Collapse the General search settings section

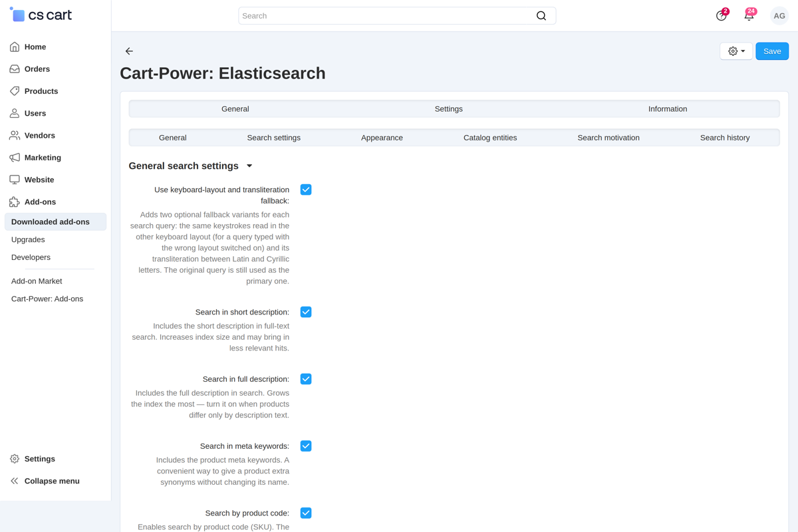[x=249, y=166]
